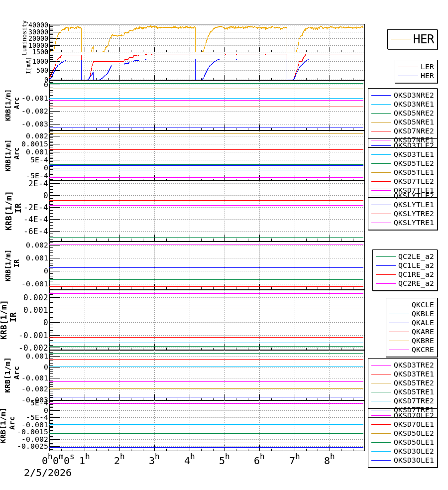Click the orange line sample beside HER luminosity legend
Screen dimensions: 448x490
[x=401, y=39]
